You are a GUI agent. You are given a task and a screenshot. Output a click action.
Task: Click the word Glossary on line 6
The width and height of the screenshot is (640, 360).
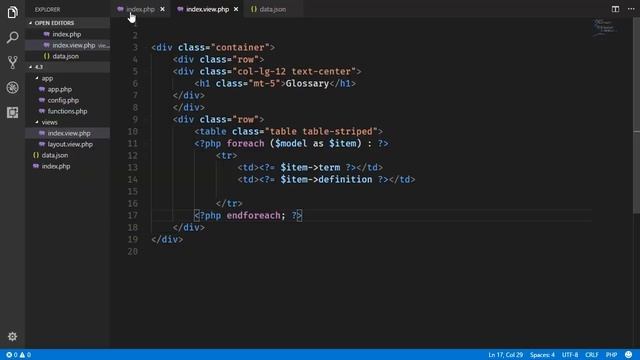[307, 84]
